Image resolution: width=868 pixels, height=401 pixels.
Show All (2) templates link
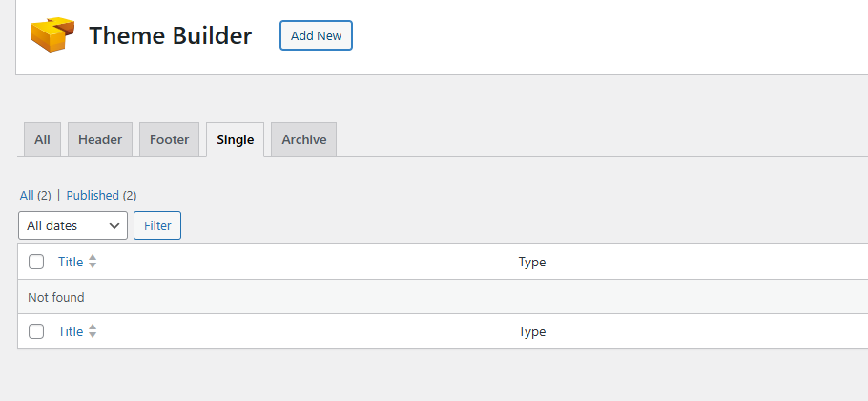tap(35, 195)
